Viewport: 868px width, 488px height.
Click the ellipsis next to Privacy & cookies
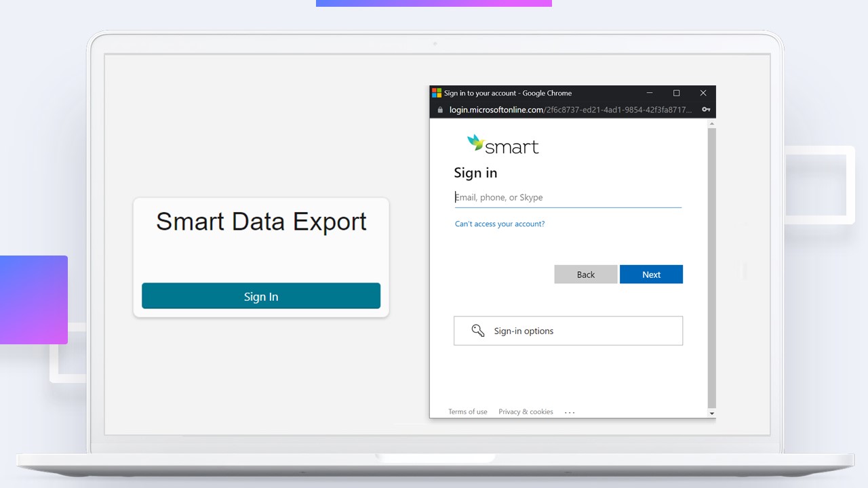click(x=570, y=411)
